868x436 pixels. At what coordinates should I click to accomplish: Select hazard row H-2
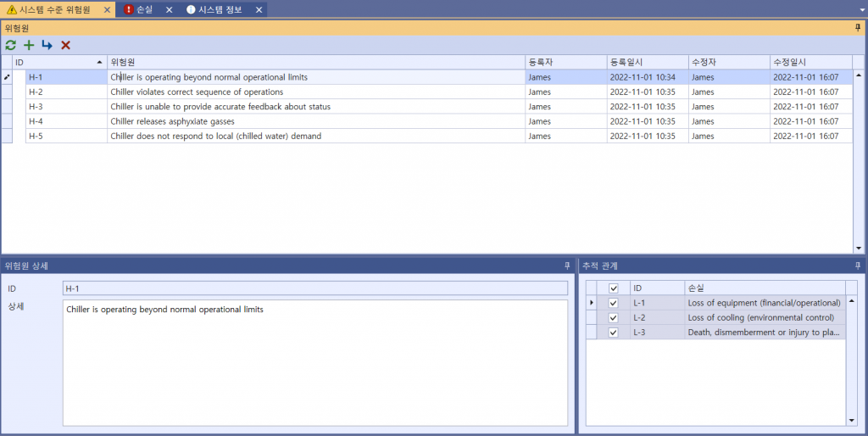click(426, 92)
